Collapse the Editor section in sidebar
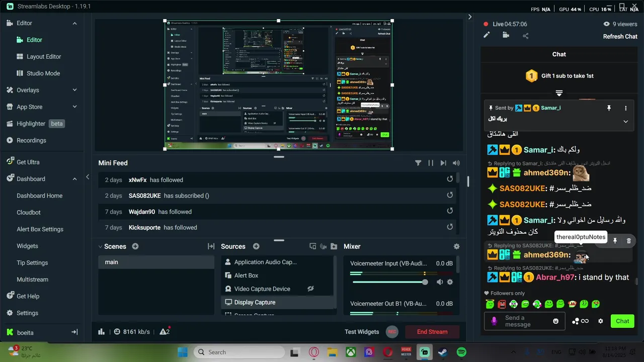The image size is (644, 362). tap(74, 23)
